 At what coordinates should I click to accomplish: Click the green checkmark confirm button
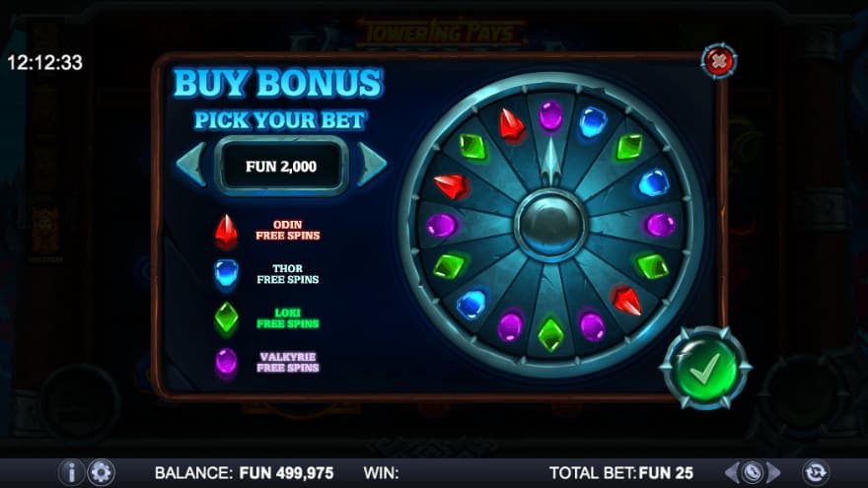pyautogui.click(x=704, y=368)
